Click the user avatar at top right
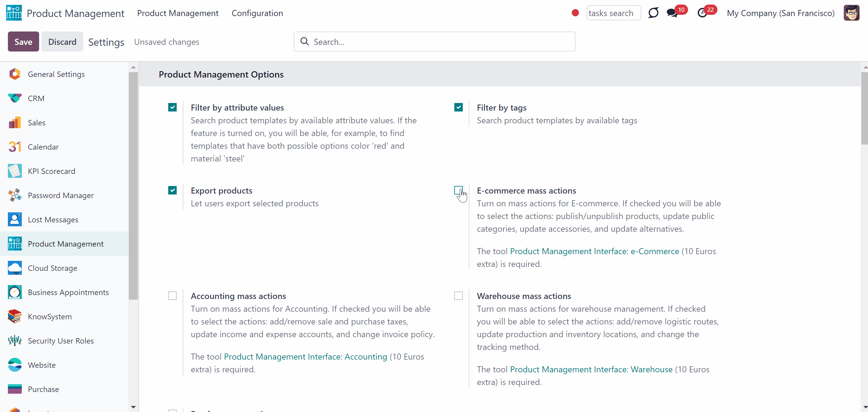 852,13
